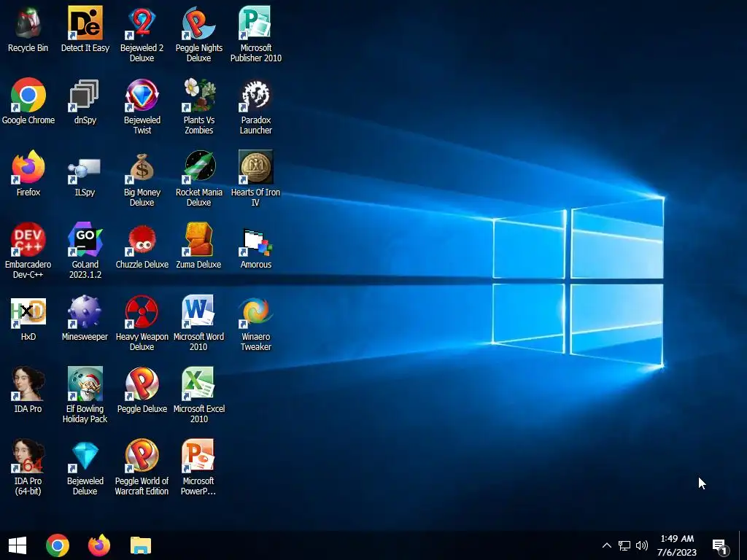
Task: Open File Explorer from the taskbar
Action: click(x=141, y=545)
